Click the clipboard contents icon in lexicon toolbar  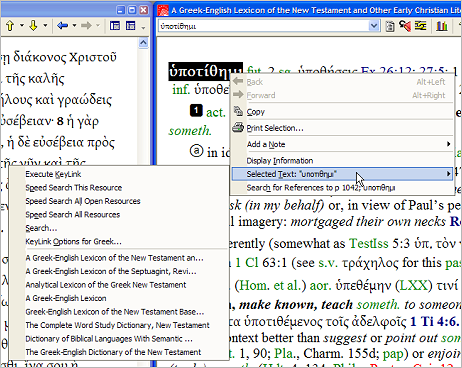tap(390, 26)
